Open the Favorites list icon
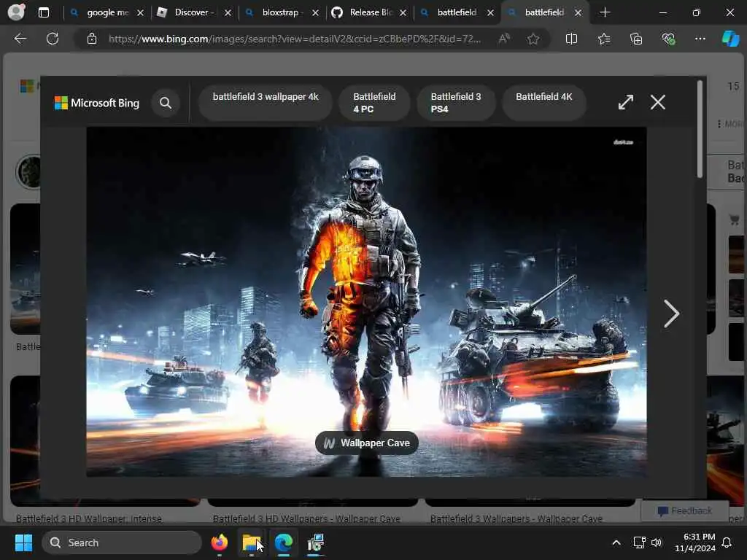This screenshot has width=747, height=560. (x=604, y=39)
